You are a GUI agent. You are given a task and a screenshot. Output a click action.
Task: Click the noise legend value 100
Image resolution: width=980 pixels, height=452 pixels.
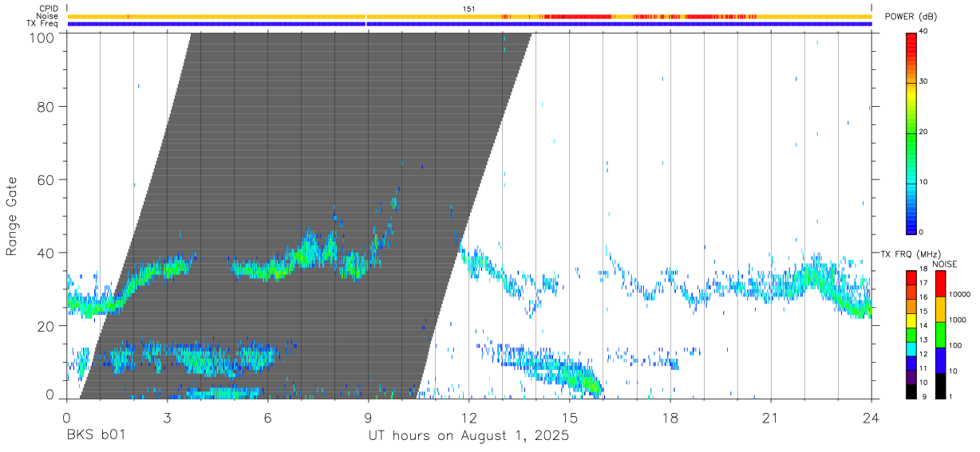pyautogui.click(x=956, y=345)
